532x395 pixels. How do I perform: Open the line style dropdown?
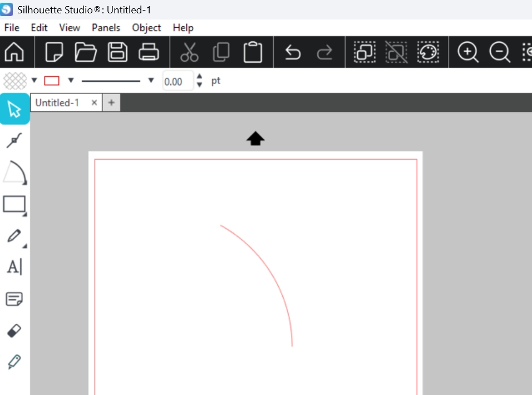150,81
